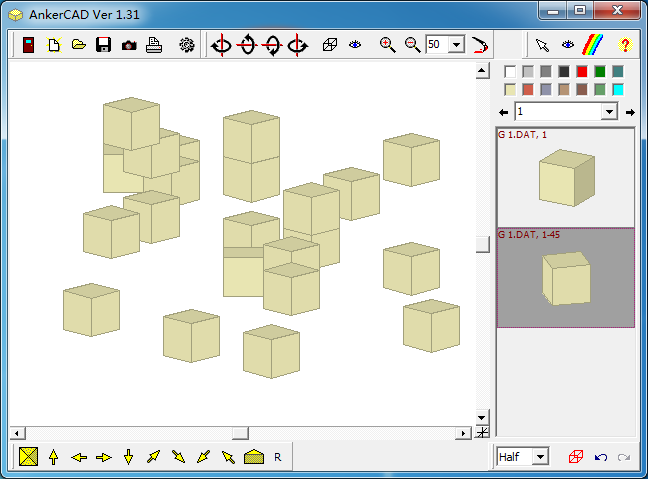Image resolution: width=648 pixels, height=479 pixels.
Task: Toggle the yellow crossed-square mode button
Action: click(x=28, y=457)
